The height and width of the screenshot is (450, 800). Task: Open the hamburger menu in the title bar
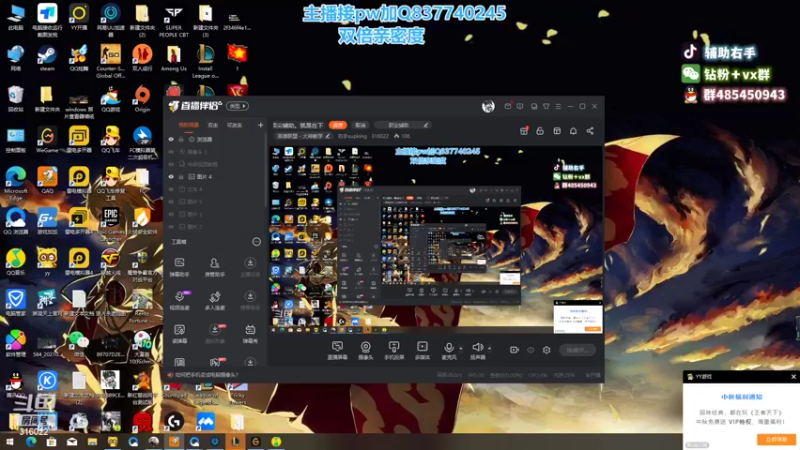coord(558,106)
